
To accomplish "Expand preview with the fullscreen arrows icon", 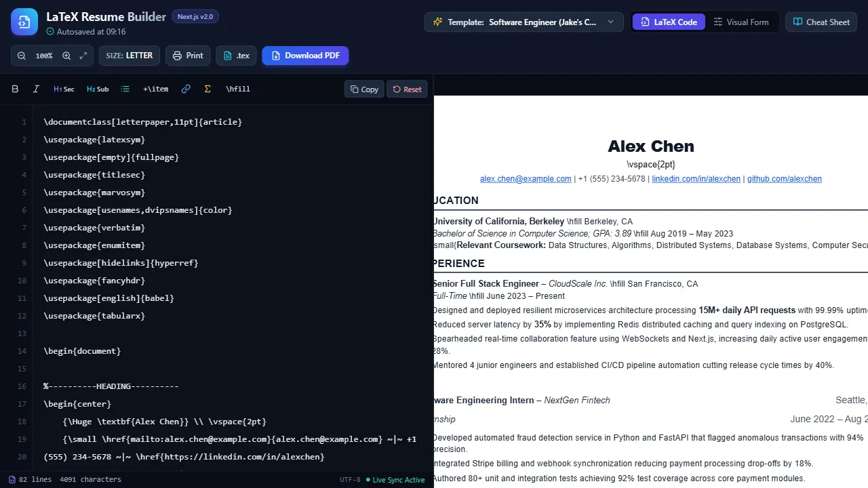I will point(83,56).
